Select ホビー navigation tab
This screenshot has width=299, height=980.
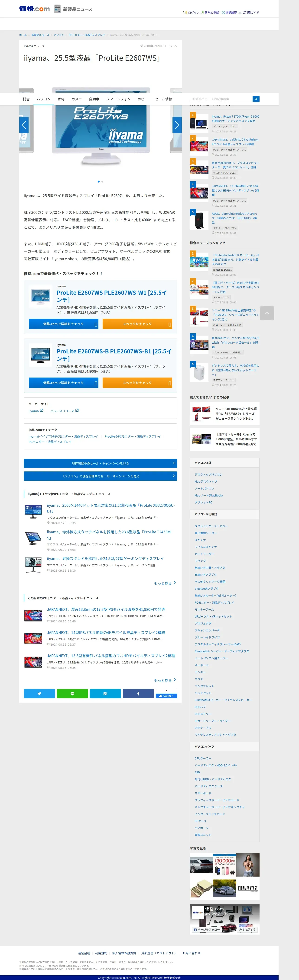[x=143, y=99]
